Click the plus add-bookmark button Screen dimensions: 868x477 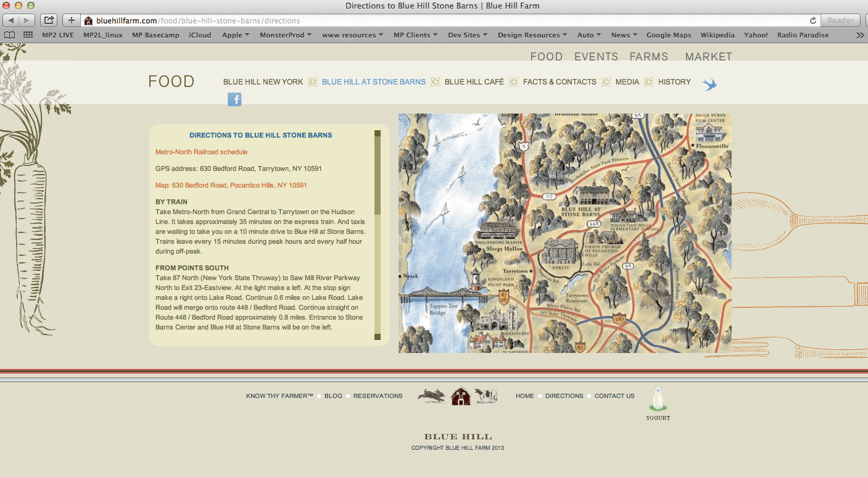(x=72, y=20)
